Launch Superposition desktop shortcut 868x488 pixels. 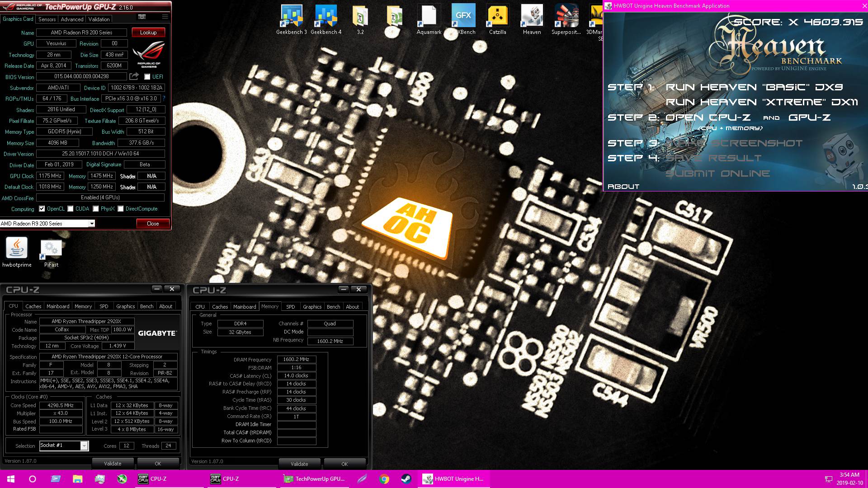[566, 20]
